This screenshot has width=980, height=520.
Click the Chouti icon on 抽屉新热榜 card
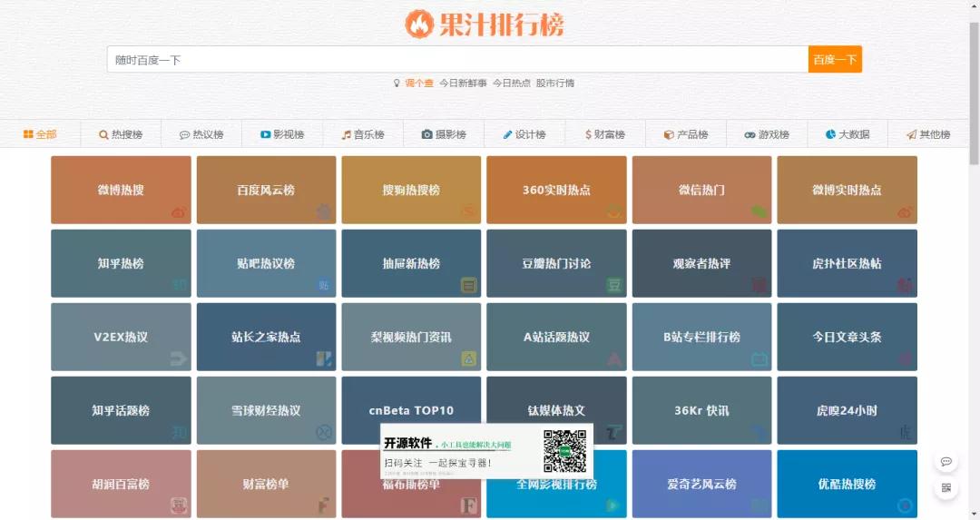[x=469, y=286]
